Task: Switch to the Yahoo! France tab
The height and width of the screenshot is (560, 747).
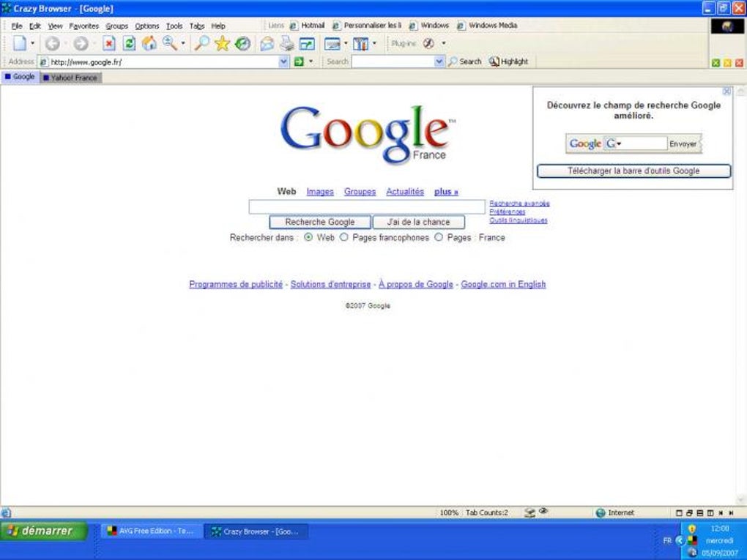Action: pos(70,78)
